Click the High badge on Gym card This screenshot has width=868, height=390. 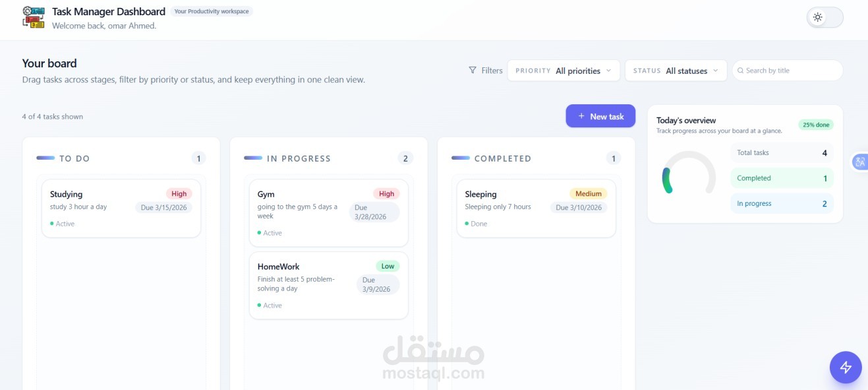click(x=387, y=194)
